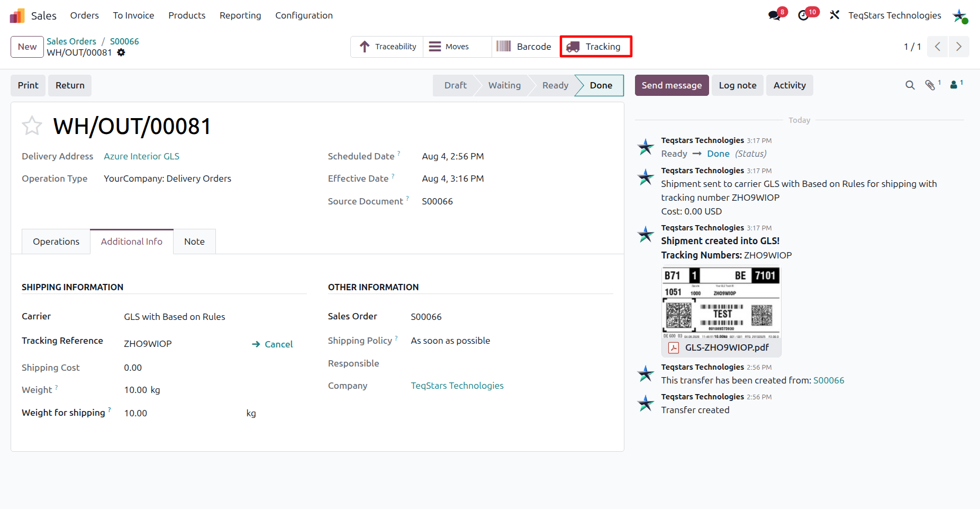The height and width of the screenshot is (509, 980).
Task: Click the Waiting status stage
Action: point(504,85)
